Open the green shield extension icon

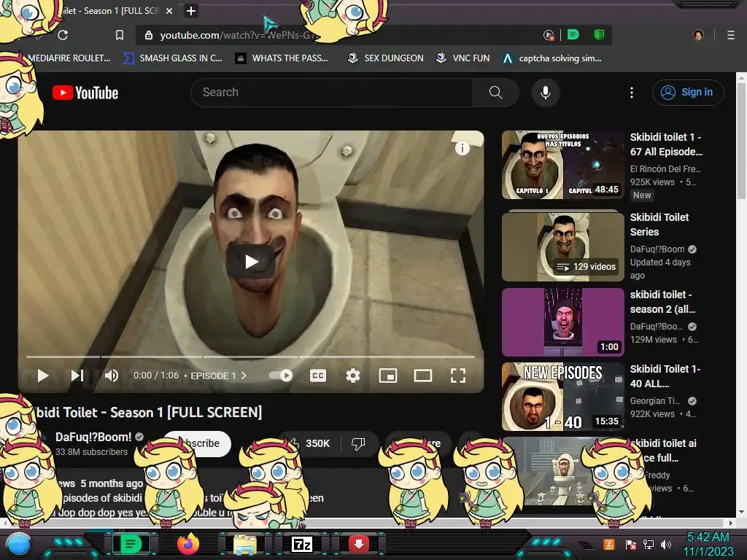pos(598,35)
